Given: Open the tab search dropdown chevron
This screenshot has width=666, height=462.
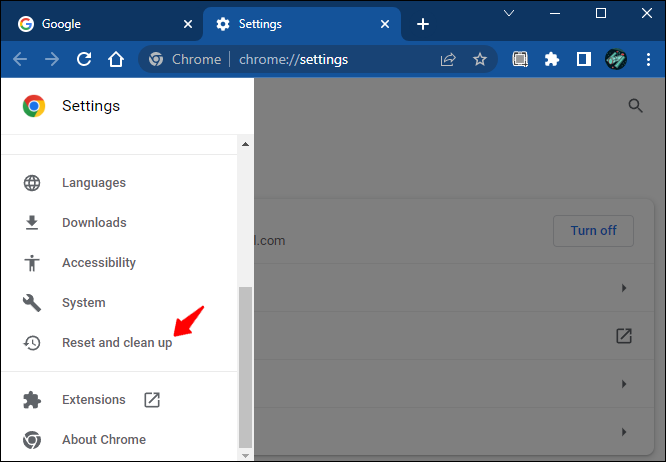Looking at the screenshot, I should (x=509, y=13).
